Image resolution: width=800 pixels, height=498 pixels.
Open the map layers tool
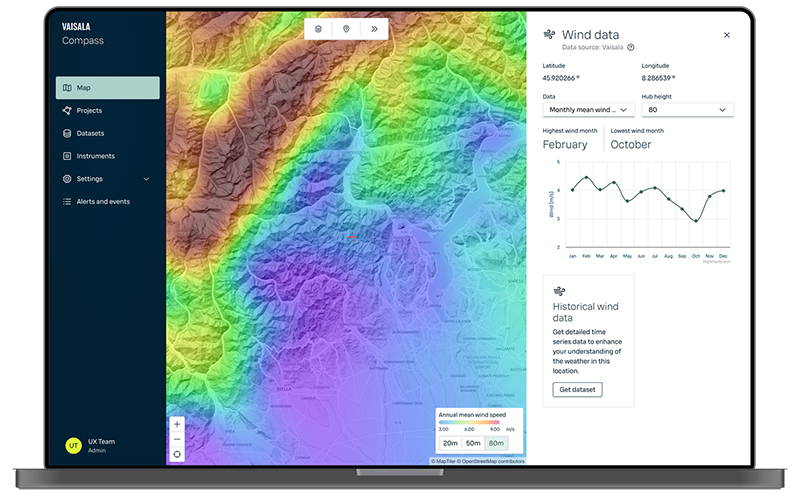tap(318, 29)
